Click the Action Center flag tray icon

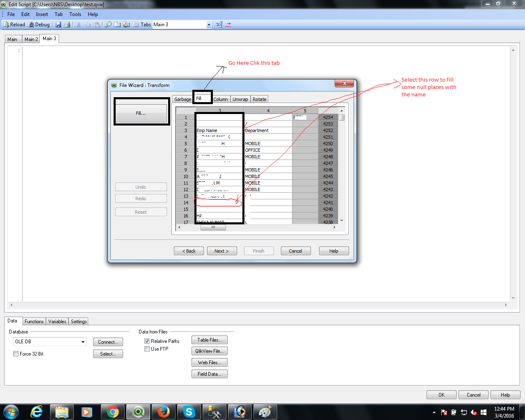[444, 412]
